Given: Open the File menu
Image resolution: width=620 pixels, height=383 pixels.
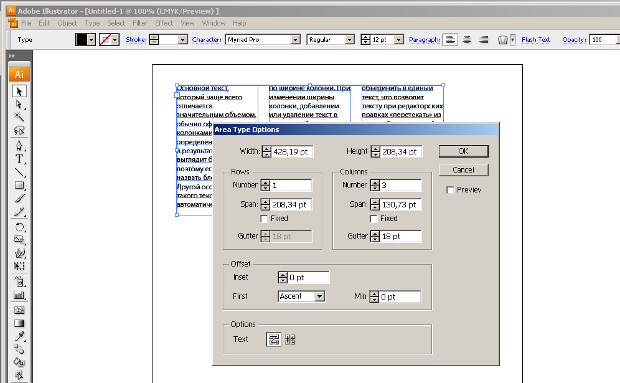Looking at the screenshot, I should point(26,23).
